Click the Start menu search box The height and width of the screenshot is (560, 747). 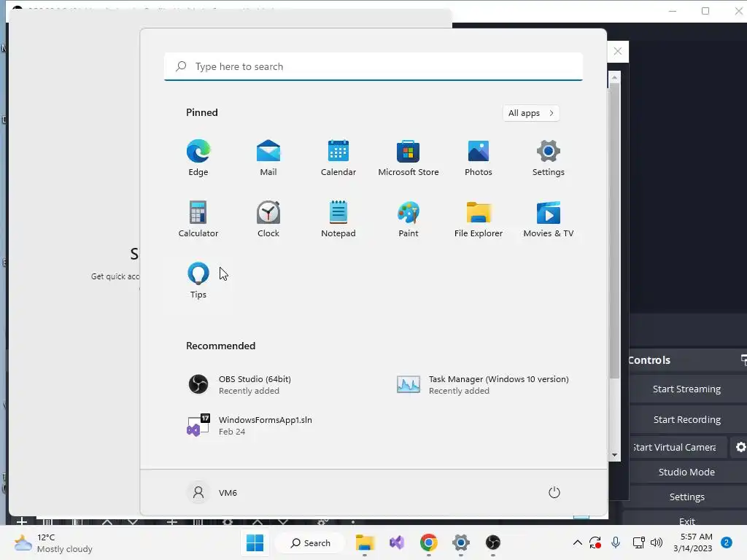(373, 66)
